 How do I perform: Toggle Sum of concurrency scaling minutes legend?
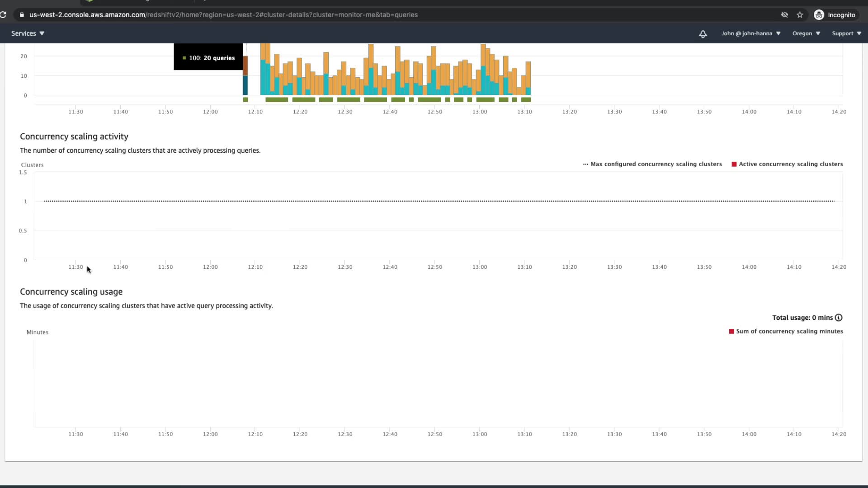(x=786, y=331)
